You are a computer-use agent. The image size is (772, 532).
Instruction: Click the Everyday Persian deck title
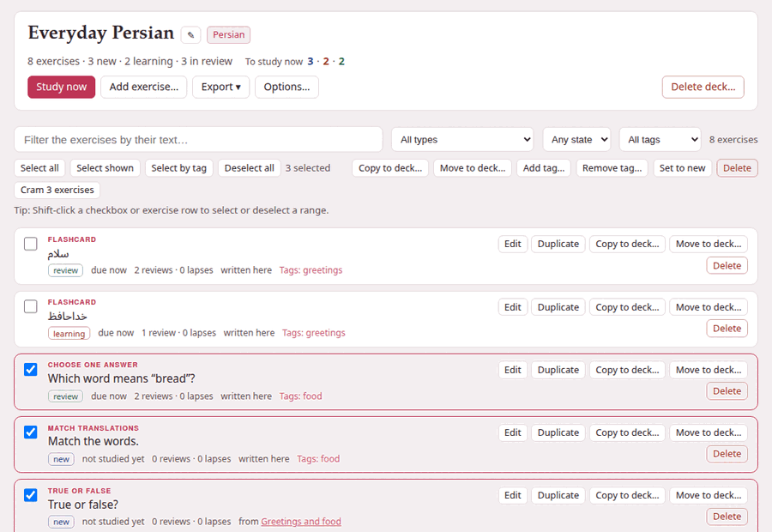pyautogui.click(x=101, y=33)
